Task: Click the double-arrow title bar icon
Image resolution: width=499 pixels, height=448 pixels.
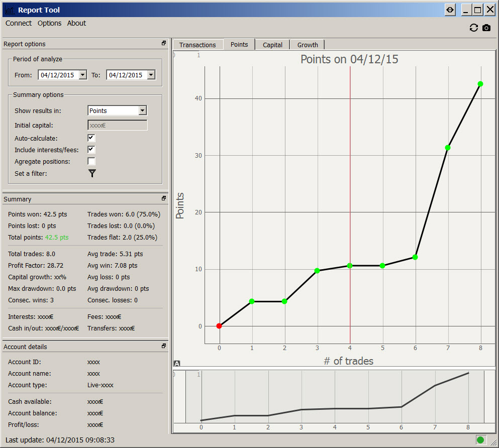Action: (x=450, y=10)
